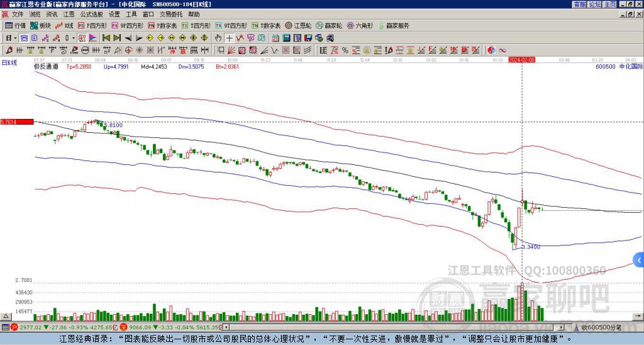This screenshot has width=644, height=345.
Task: Click the 极反通道 indicator name
Action: (x=46, y=66)
